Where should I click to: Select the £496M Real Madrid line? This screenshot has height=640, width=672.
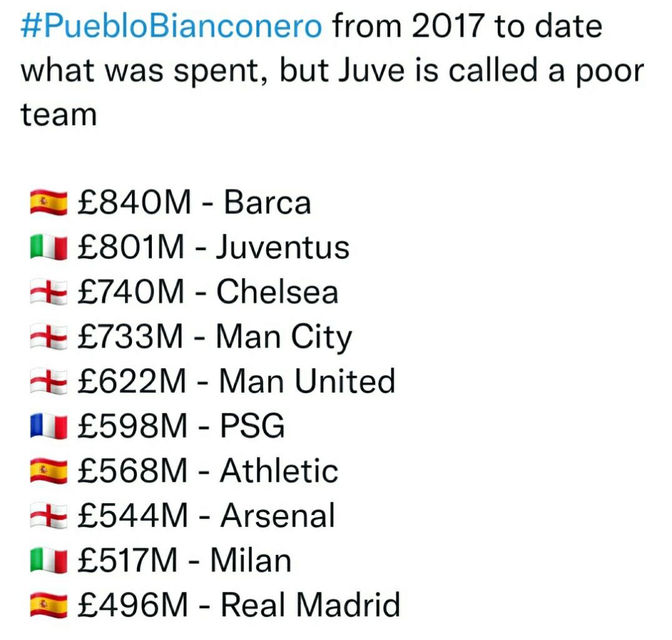point(238,604)
